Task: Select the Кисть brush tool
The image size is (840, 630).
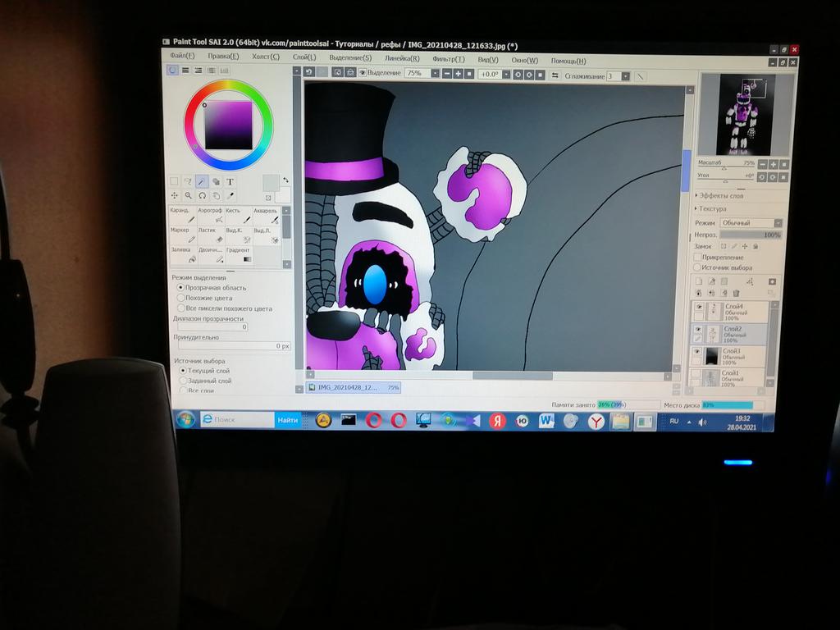Action: (x=239, y=216)
